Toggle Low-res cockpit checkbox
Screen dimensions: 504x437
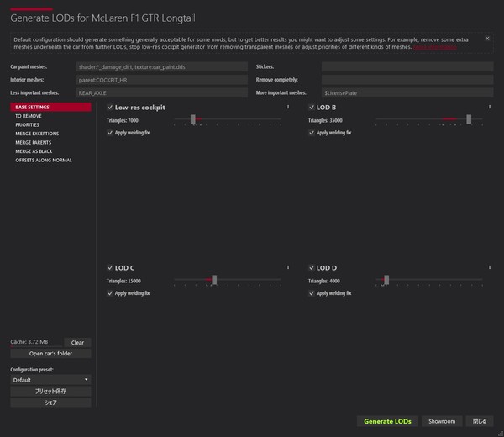click(x=110, y=107)
